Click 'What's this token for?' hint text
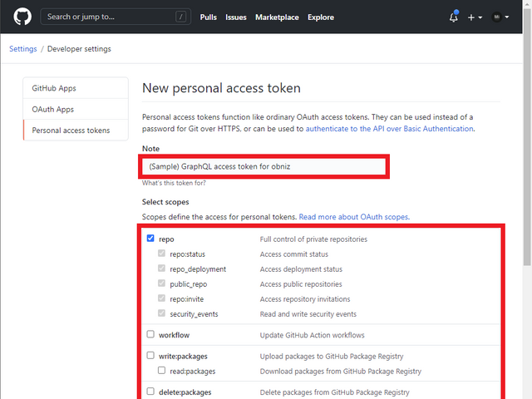532x399 pixels. click(x=174, y=183)
